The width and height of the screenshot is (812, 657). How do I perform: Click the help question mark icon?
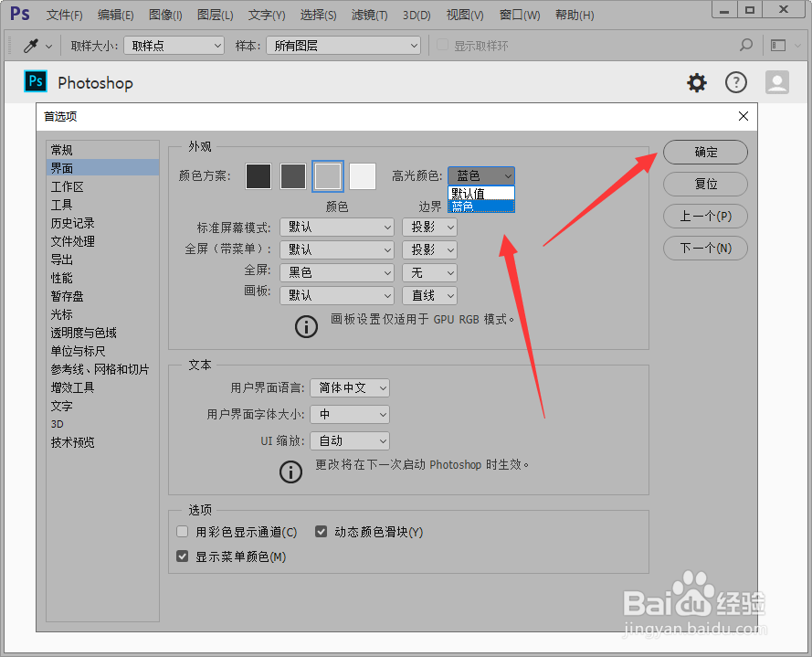point(736,82)
